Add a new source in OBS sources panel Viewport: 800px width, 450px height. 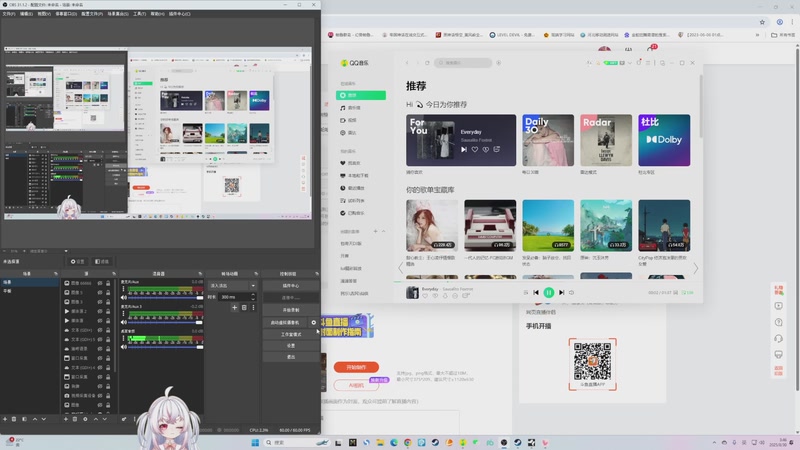(x=66, y=419)
